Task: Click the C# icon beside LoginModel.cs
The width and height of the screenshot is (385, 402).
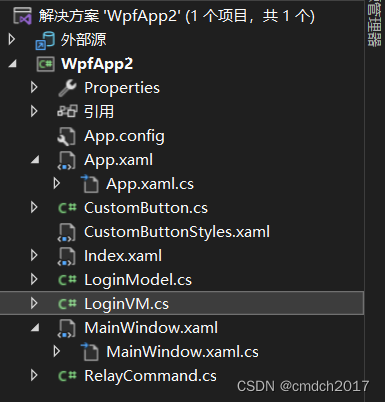Action: [x=67, y=280]
